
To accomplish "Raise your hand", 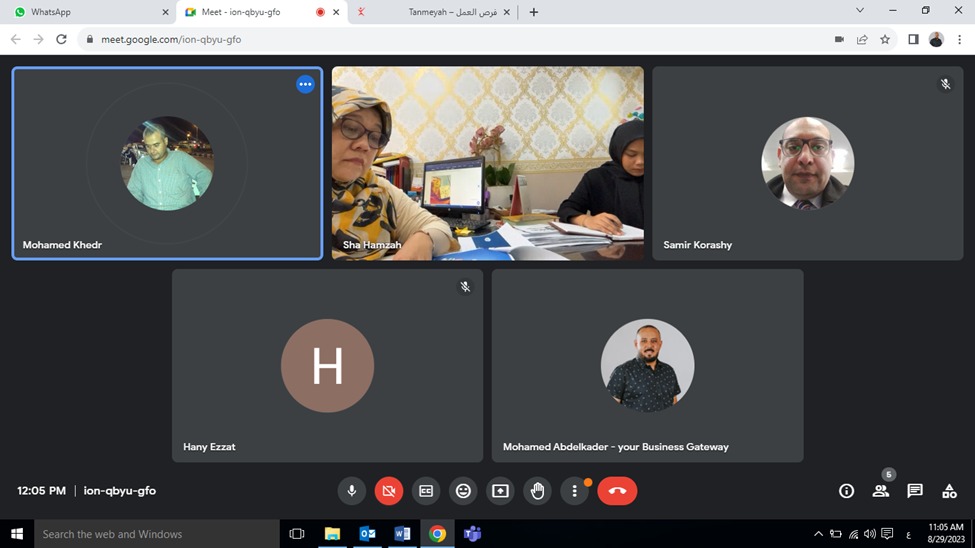I will pos(537,491).
